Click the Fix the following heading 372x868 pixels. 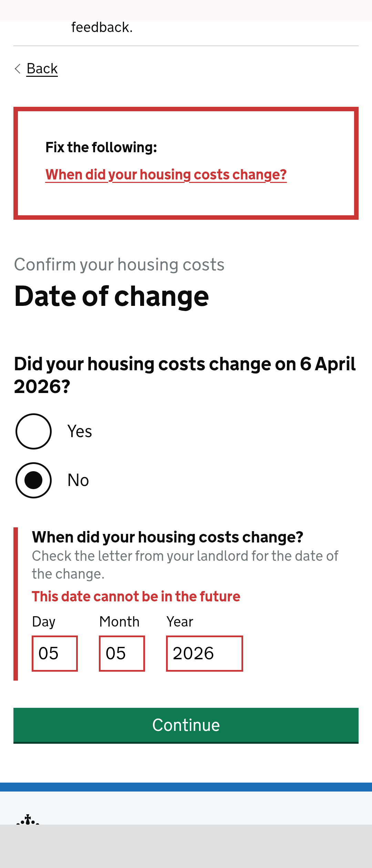click(x=101, y=147)
